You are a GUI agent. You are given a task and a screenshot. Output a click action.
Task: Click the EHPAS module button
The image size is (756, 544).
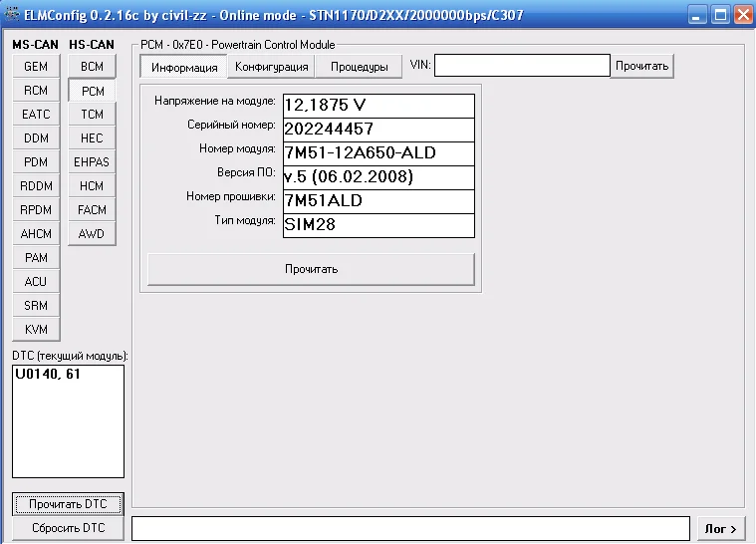point(92,162)
